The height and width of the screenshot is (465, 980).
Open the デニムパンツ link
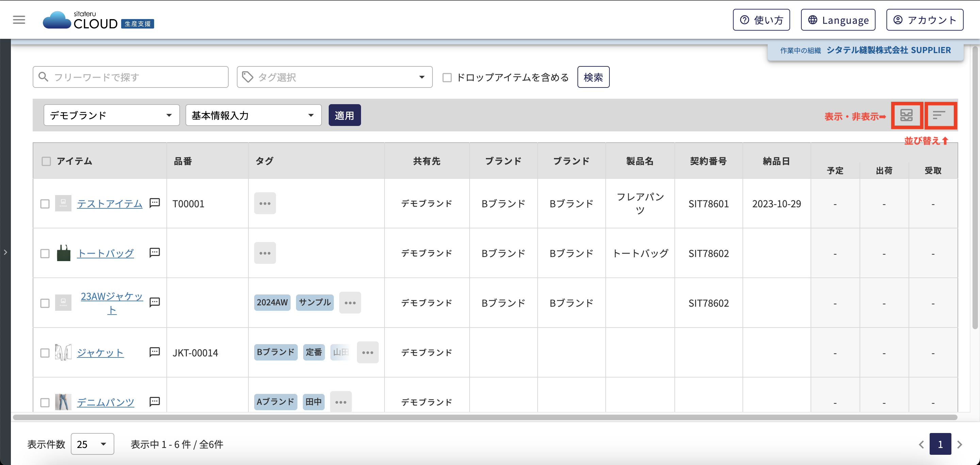coord(106,402)
